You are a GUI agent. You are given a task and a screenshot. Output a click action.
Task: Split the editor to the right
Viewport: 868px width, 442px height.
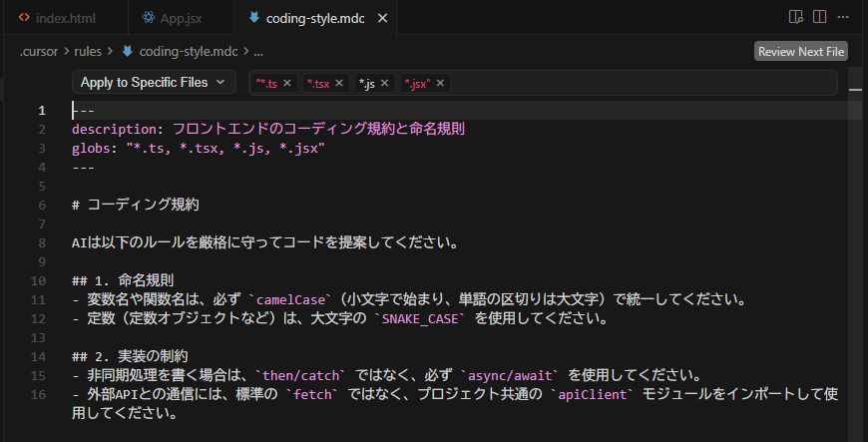click(819, 17)
